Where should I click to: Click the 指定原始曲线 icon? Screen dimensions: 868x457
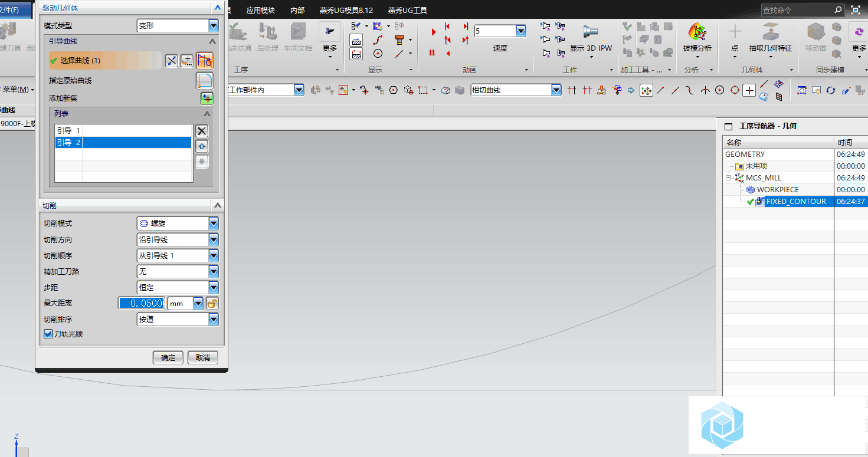205,81
